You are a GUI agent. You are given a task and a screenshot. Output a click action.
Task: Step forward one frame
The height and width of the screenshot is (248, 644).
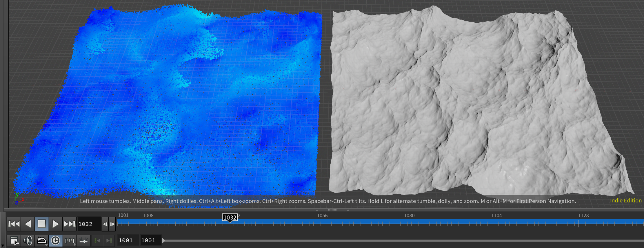(112, 224)
